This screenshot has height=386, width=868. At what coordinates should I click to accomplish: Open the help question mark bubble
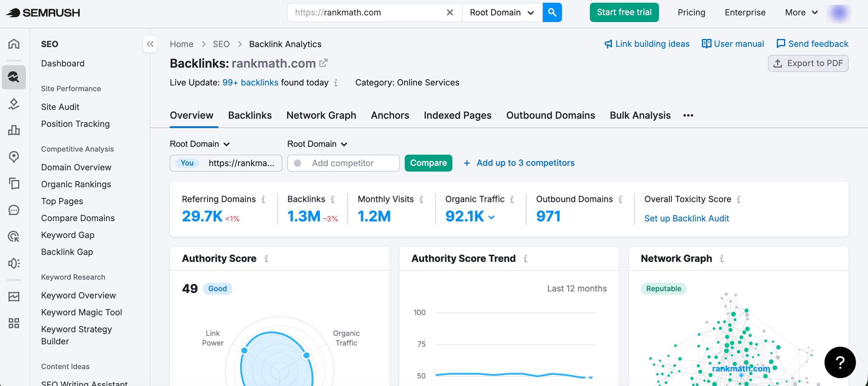840,362
